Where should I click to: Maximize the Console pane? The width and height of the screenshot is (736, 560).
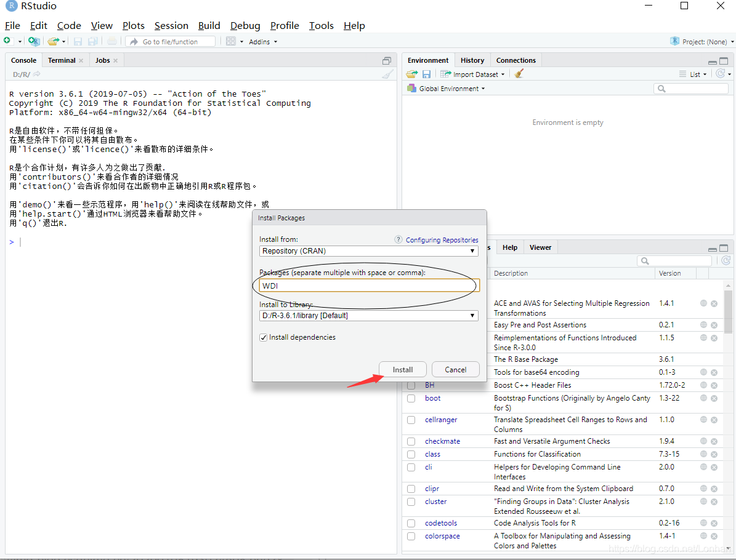[x=387, y=60]
